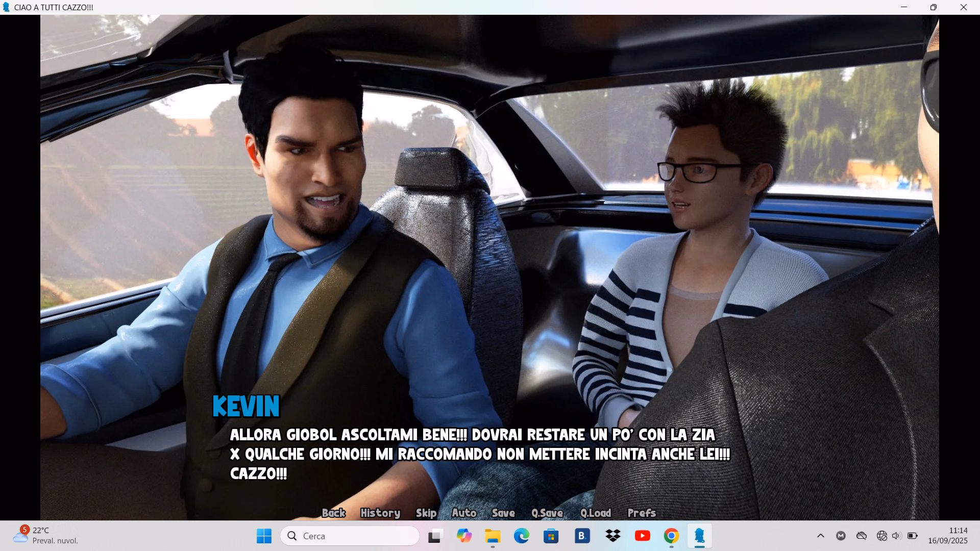Toggle Auto-forward mode
980x551 pixels.
463,513
